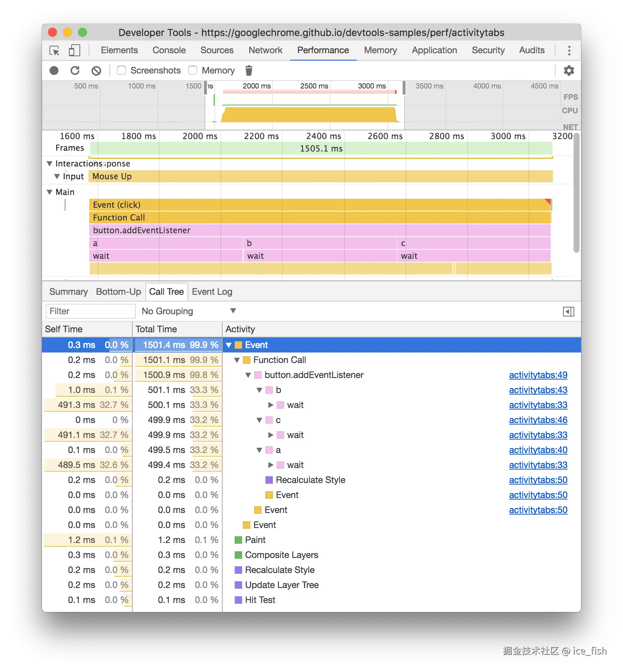Select the Event (click) flame chart bar

(320, 205)
